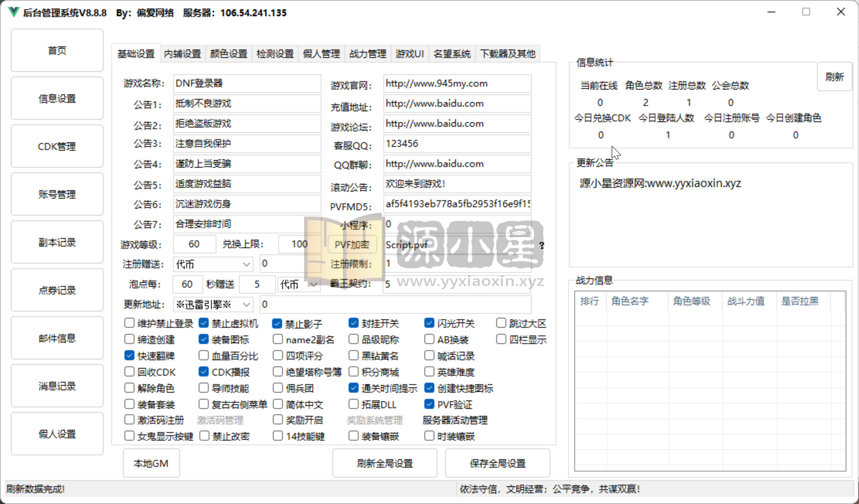Click inside the PVFMD5 input field

coord(457,204)
